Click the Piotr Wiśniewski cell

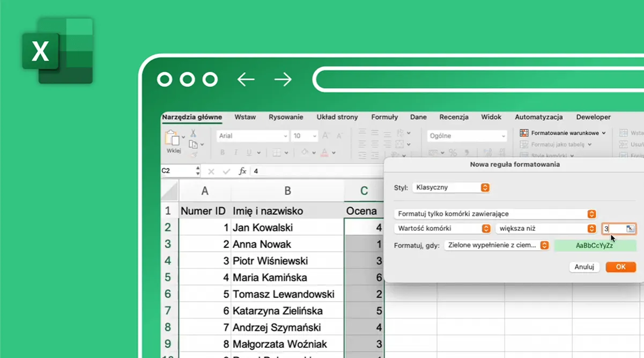[x=287, y=261]
